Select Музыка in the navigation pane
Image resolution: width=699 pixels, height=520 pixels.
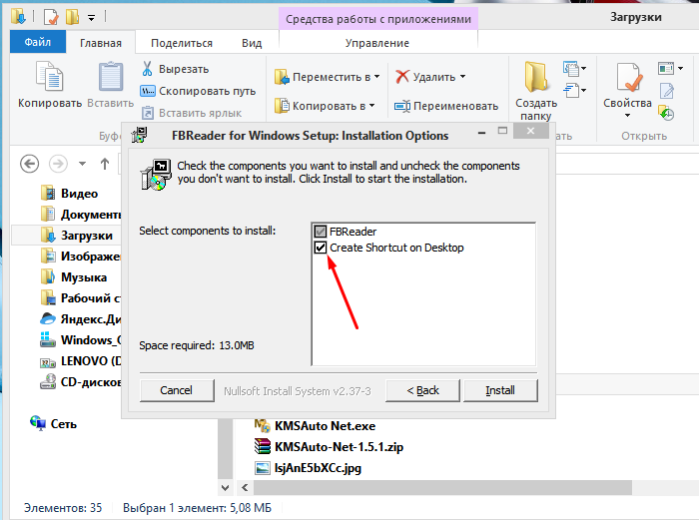[x=73, y=277]
